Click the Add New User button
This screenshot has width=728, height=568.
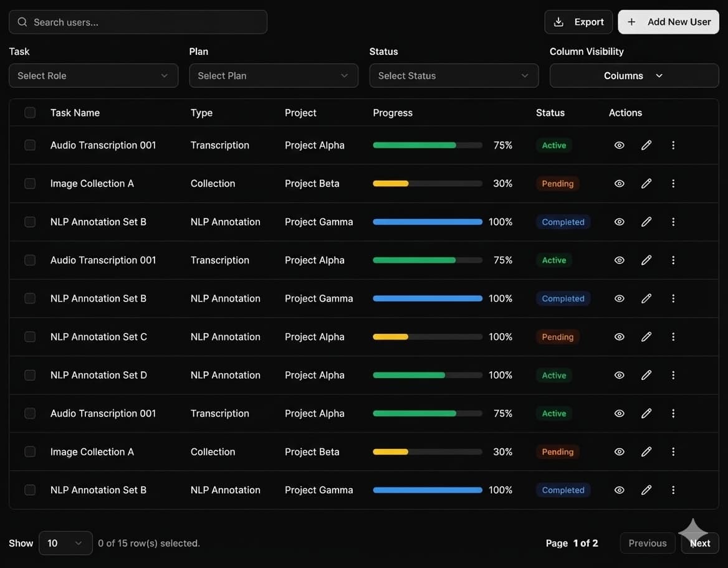pos(668,21)
